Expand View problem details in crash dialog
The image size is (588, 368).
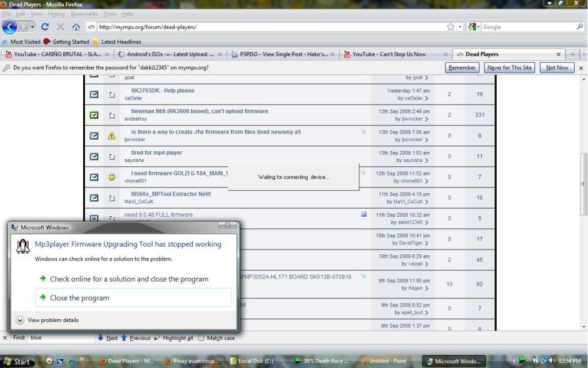point(20,320)
